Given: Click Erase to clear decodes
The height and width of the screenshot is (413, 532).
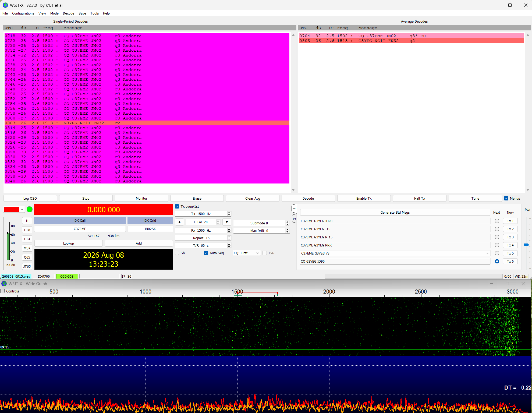Looking at the screenshot, I should click(197, 199).
